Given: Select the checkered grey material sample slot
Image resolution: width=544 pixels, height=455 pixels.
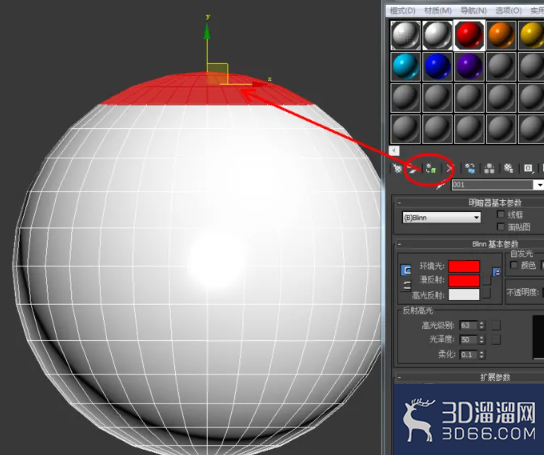Looking at the screenshot, I should (405, 35).
